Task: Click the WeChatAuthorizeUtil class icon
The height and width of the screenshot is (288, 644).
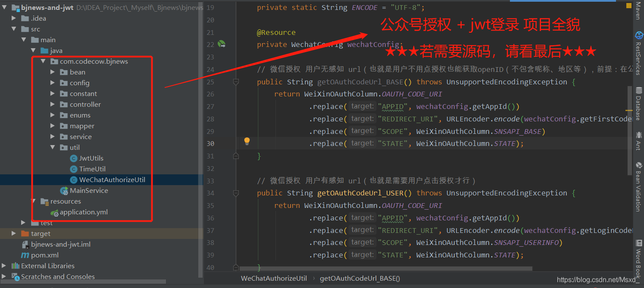Action: tap(73, 180)
